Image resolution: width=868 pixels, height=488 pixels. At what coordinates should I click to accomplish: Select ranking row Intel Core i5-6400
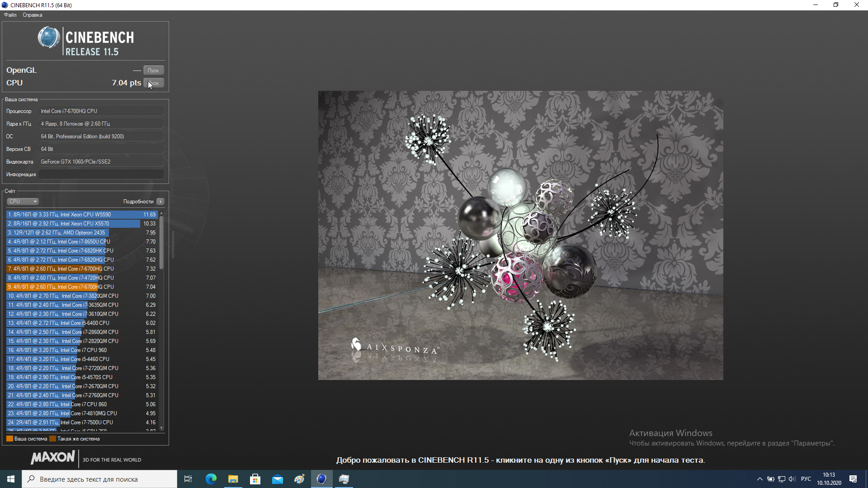82,323
